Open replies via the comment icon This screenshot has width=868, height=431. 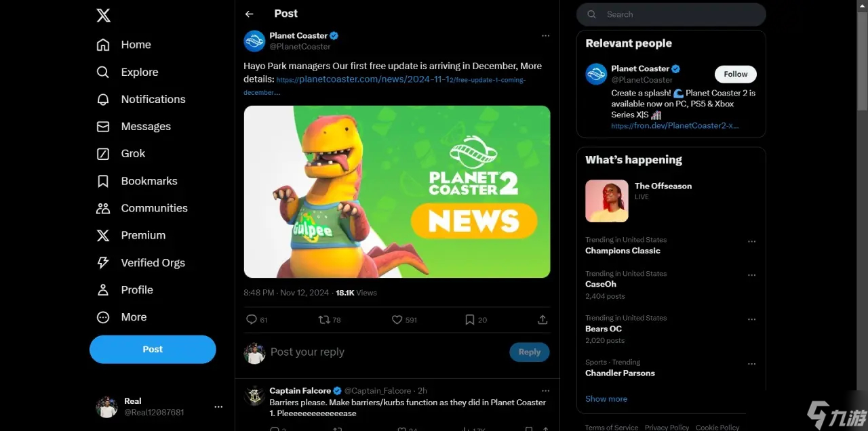[x=252, y=320]
